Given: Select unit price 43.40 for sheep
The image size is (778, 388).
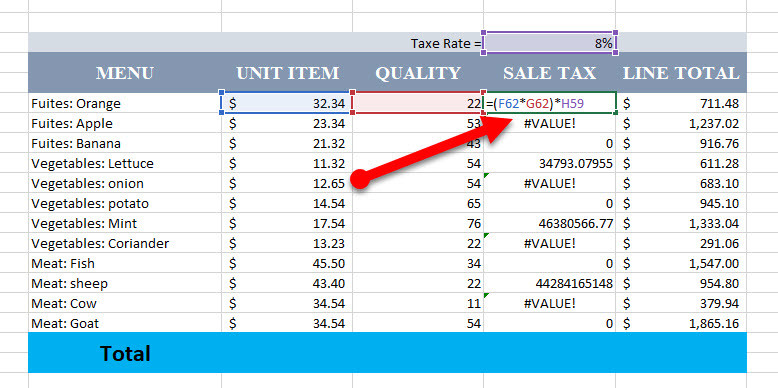Looking at the screenshot, I should [287, 283].
